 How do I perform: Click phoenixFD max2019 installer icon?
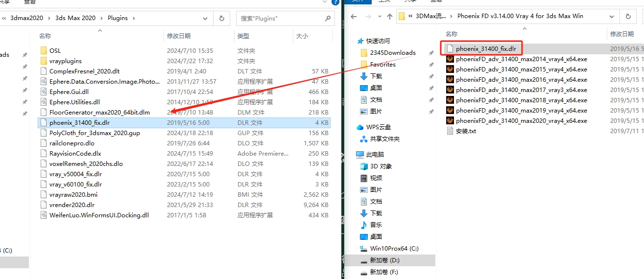coord(450,110)
